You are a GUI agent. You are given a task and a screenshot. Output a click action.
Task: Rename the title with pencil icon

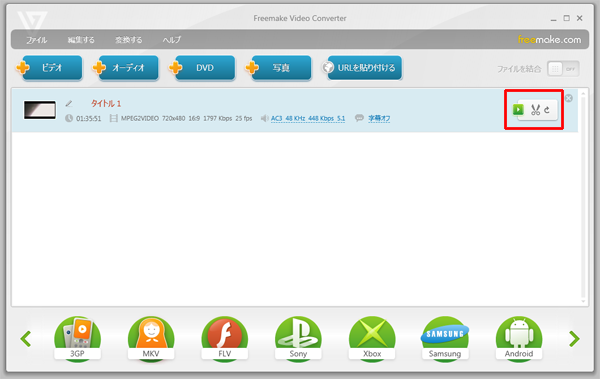(69, 103)
